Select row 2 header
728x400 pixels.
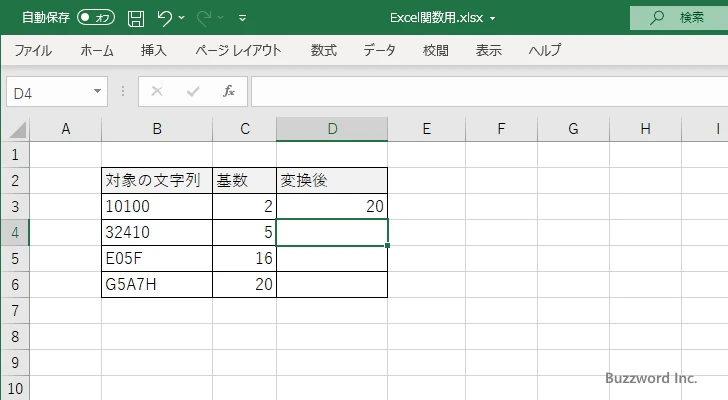15,181
